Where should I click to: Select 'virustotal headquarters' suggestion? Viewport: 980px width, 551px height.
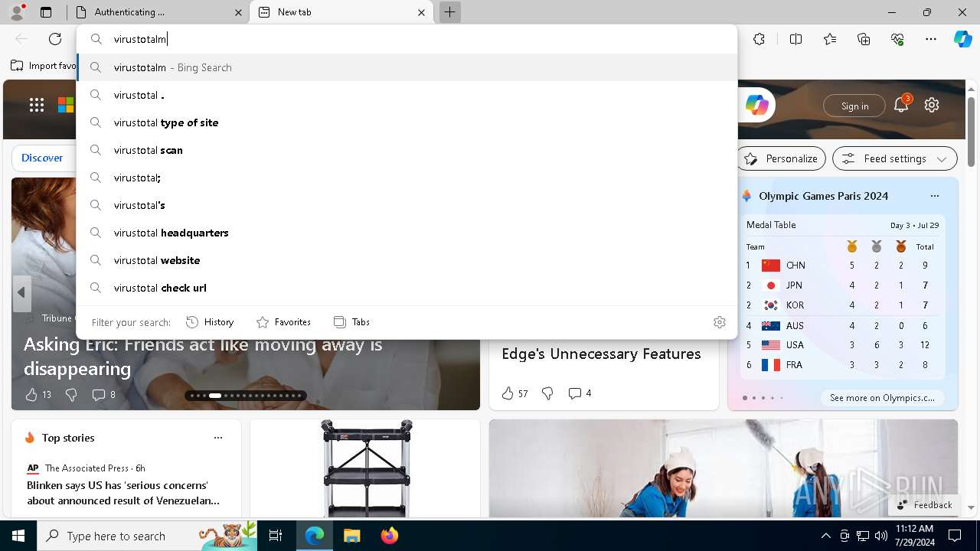point(407,233)
